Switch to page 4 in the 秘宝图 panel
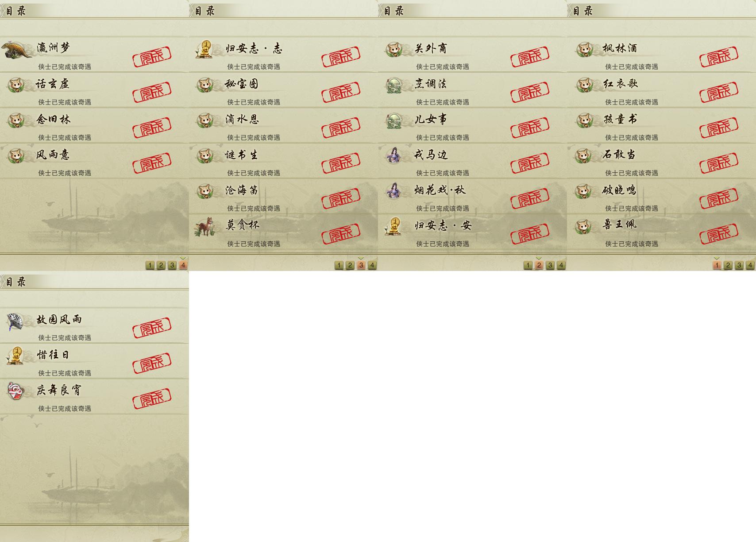 tap(372, 265)
